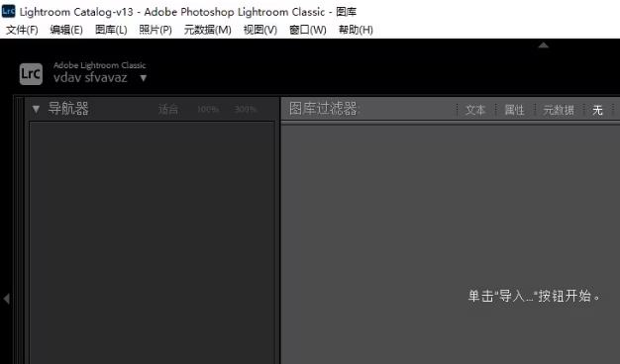This screenshot has width=620, height=364.
Task: Set navigator zoom to 300%
Action: 246,109
